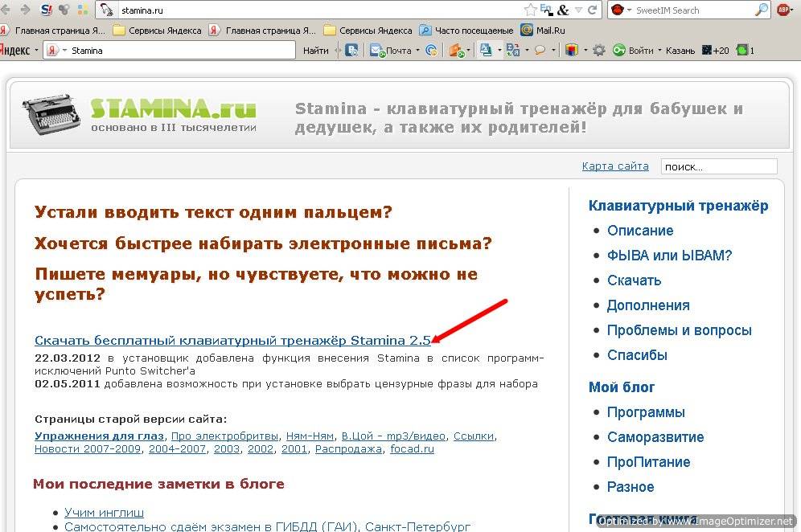Viewport: 801px width, 532px height.
Task: Open first 'Сервисы Яндекса' bookmarks folder
Action: coord(158,30)
